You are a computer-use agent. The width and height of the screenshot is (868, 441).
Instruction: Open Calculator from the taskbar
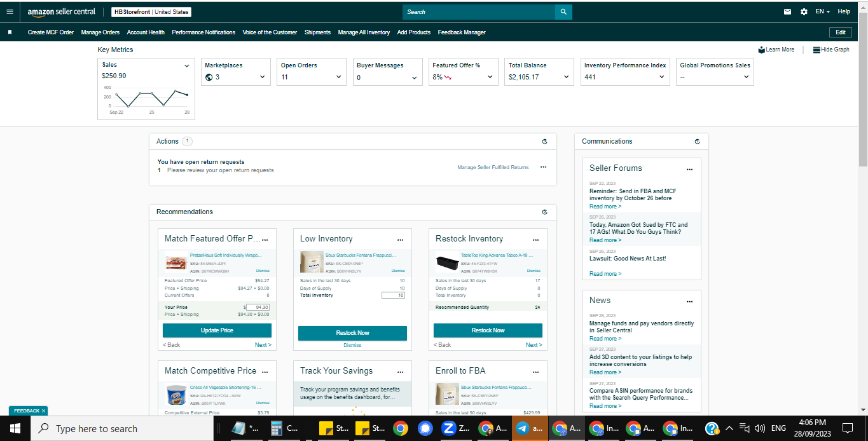[285, 428]
